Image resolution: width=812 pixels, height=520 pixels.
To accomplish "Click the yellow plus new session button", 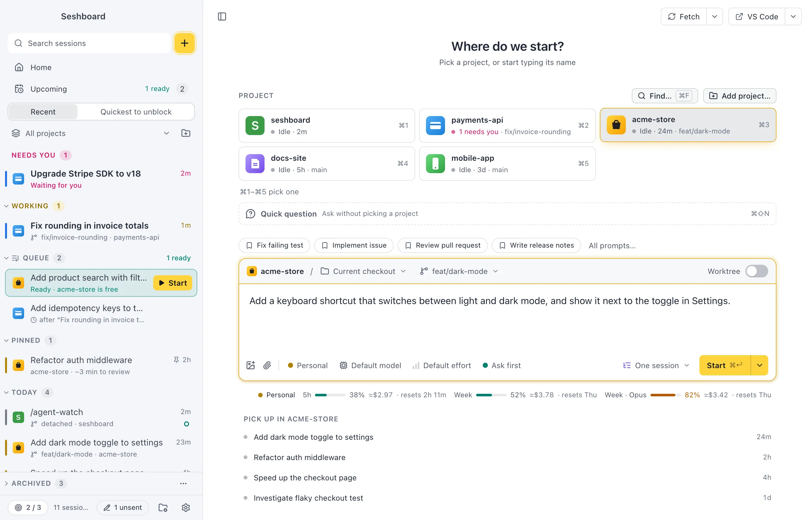I will [184, 43].
